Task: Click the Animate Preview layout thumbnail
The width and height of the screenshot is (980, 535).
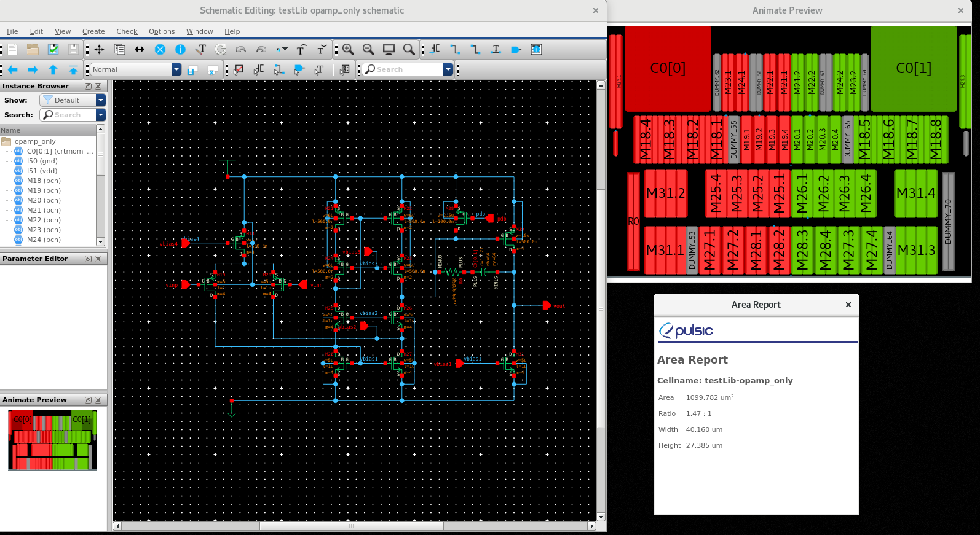Action: pyautogui.click(x=52, y=440)
